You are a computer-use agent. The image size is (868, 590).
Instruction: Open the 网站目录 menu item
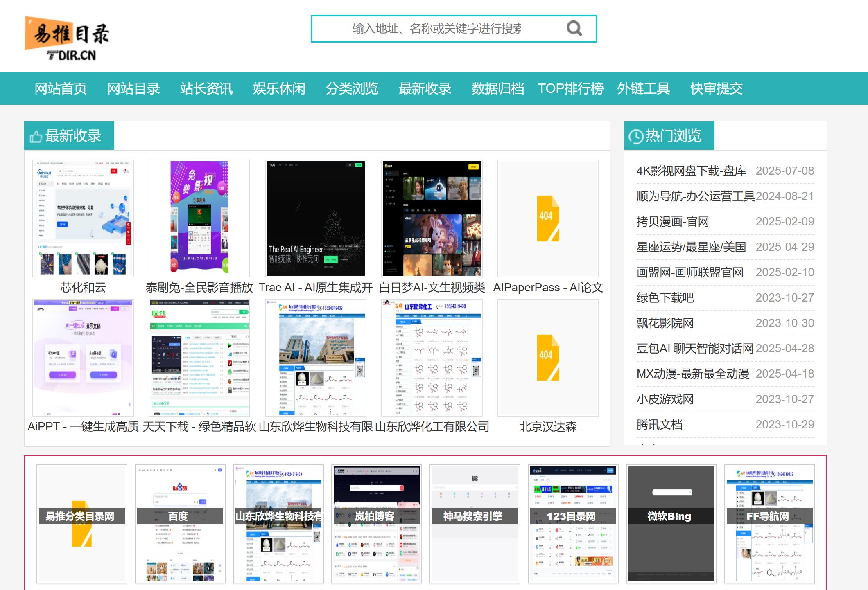(133, 88)
